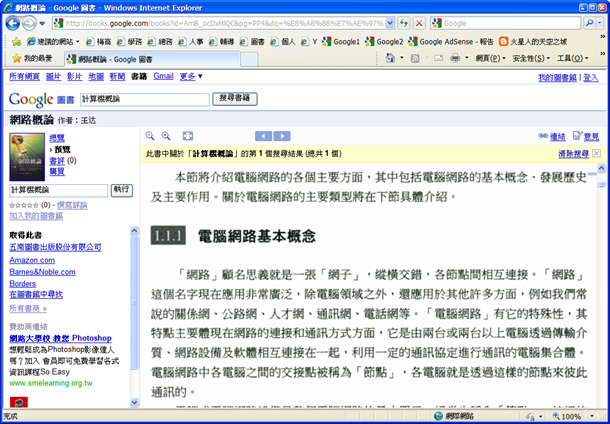610x424 pixels.
Task: Click the 清除搜尋 link
Action: pos(573,154)
